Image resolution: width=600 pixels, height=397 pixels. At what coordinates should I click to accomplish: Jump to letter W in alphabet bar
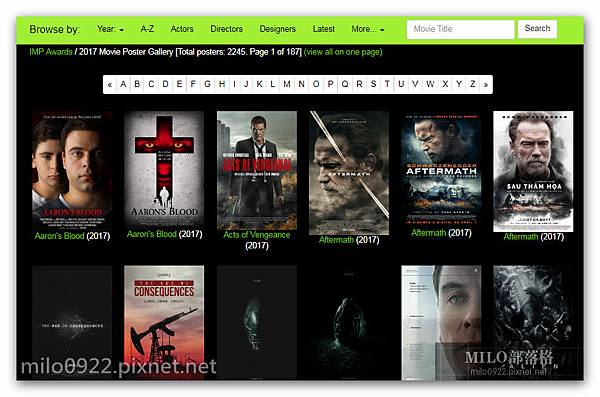point(430,84)
